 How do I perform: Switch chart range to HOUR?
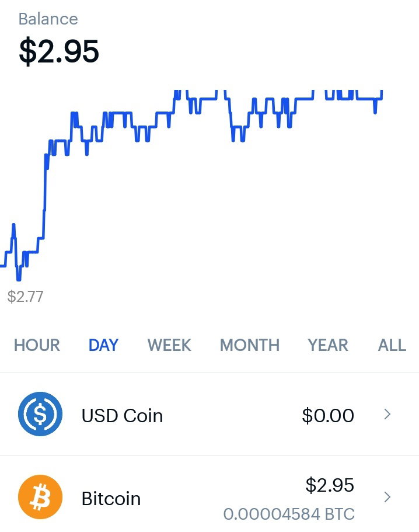click(x=37, y=345)
